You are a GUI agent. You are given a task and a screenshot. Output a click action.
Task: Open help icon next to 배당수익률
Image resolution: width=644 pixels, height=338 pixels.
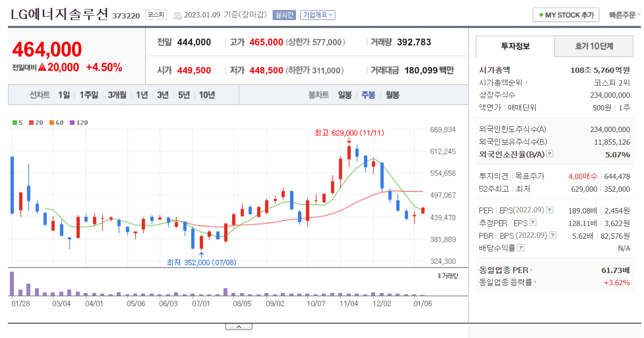[521, 247]
